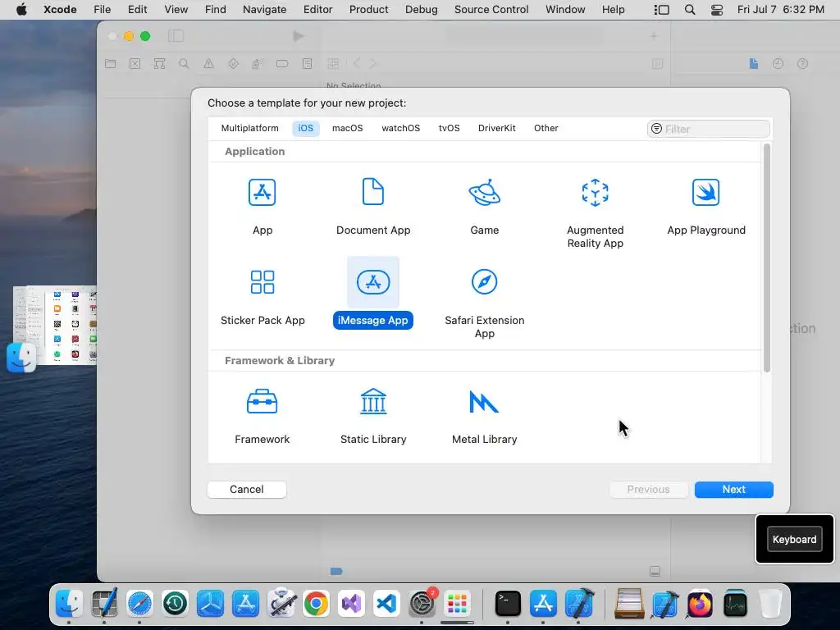Toggle the Xcode navigator sidebar

(176, 36)
